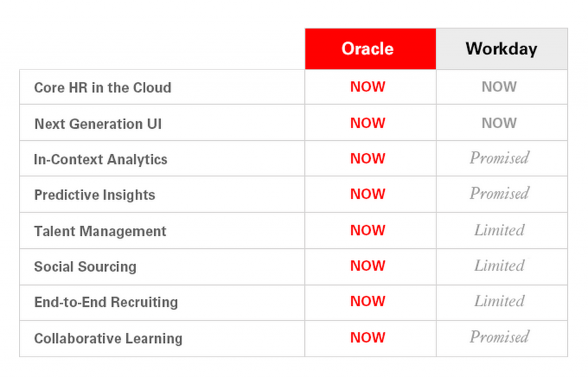Click Workday's gray NOW for Core HR
This screenshot has width=588, height=378.
click(499, 87)
